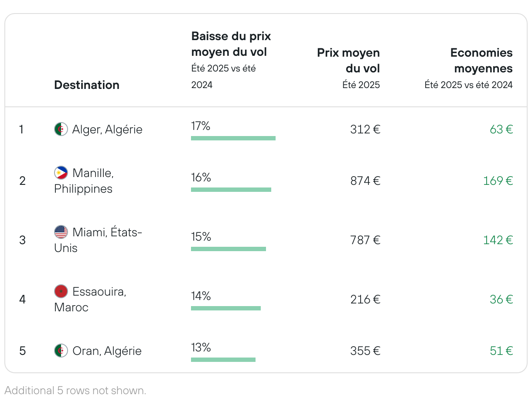
Task: Click the 17% green bar for Alger
Action: tap(233, 138)
